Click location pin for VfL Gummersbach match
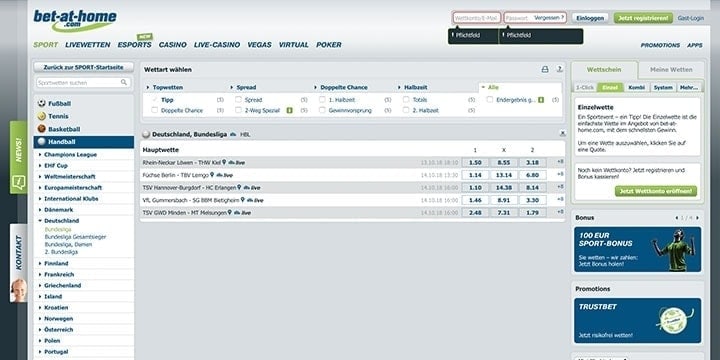720x360 pixels. click(242, 200)
